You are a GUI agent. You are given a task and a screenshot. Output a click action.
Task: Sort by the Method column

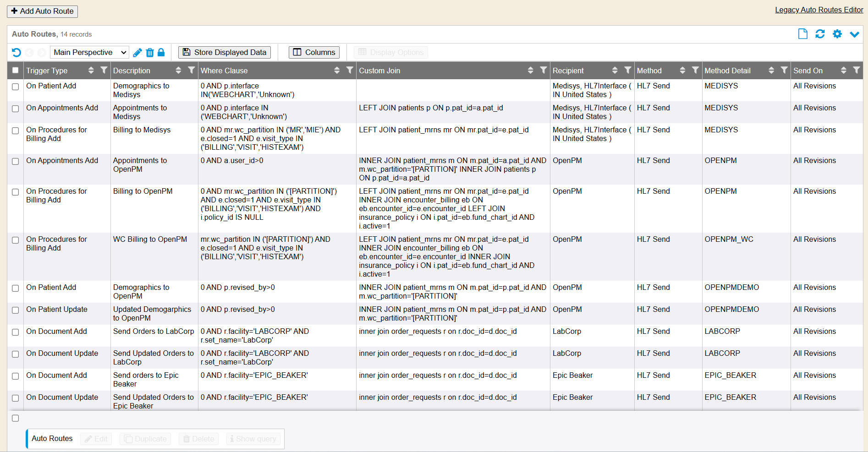click(682, 70)
